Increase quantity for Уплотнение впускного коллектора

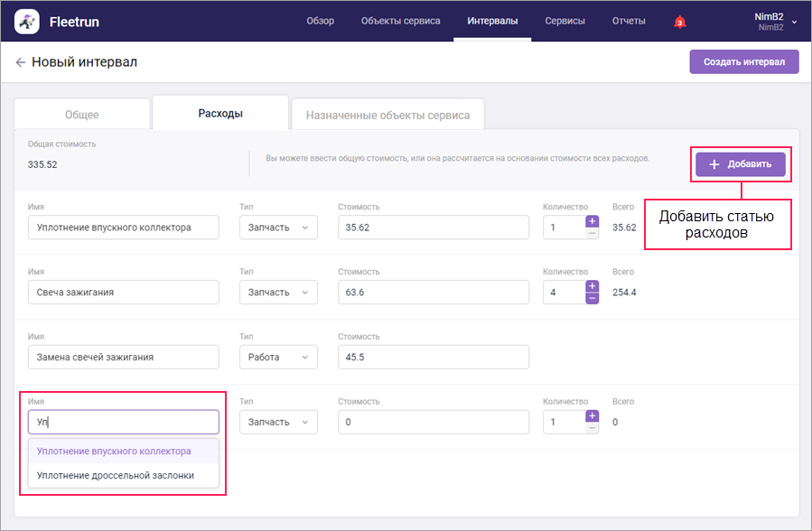593,221
